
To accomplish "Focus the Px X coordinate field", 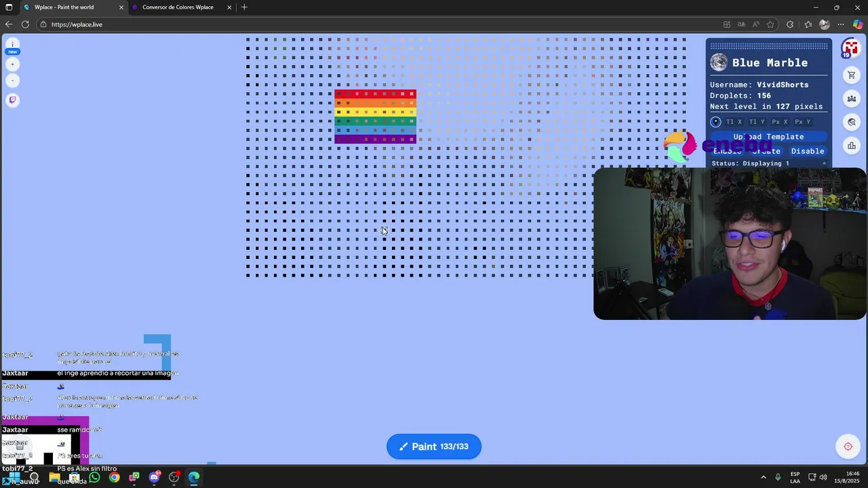I will click(780, 122).
